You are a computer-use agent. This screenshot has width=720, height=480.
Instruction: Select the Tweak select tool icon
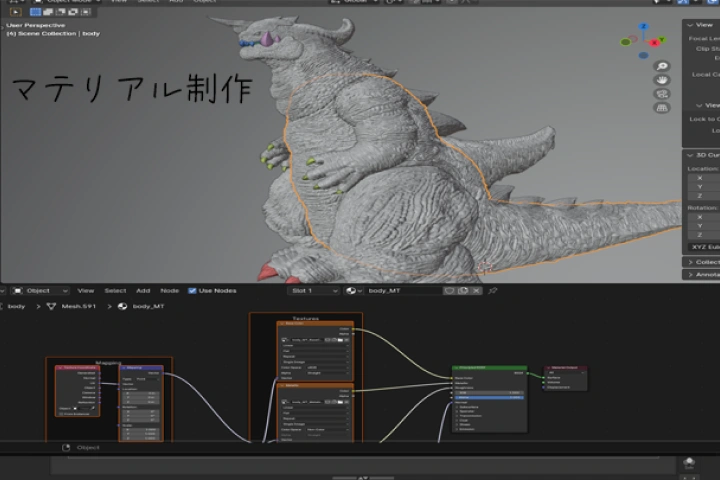coord(16,12)
